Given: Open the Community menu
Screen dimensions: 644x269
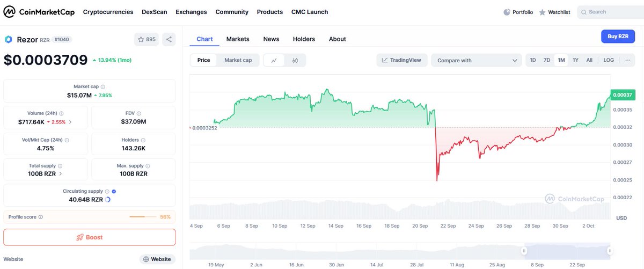Looking at the screenshot, I should coord(232,12).
